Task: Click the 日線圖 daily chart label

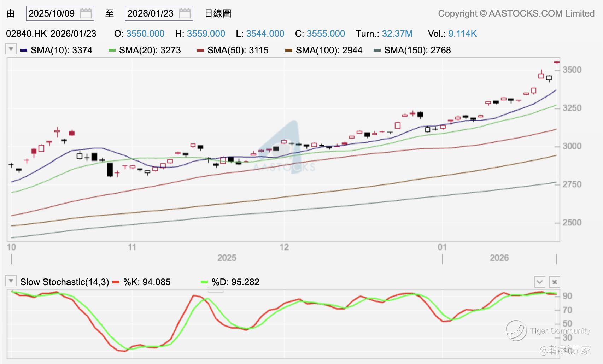Action: coord(218,14)
